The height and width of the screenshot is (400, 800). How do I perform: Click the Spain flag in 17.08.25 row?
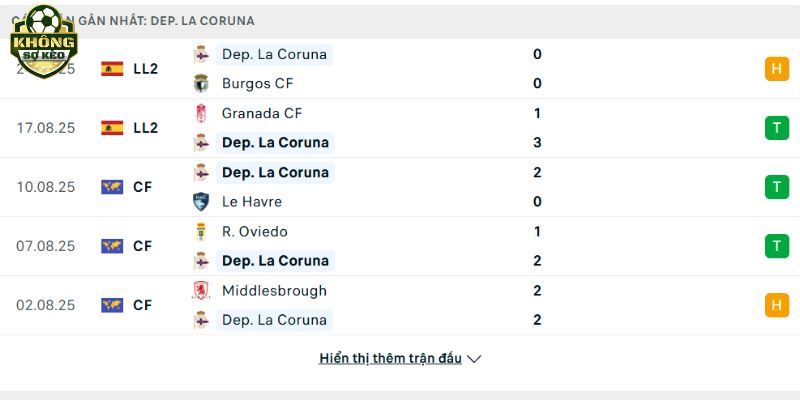(112, 128)
